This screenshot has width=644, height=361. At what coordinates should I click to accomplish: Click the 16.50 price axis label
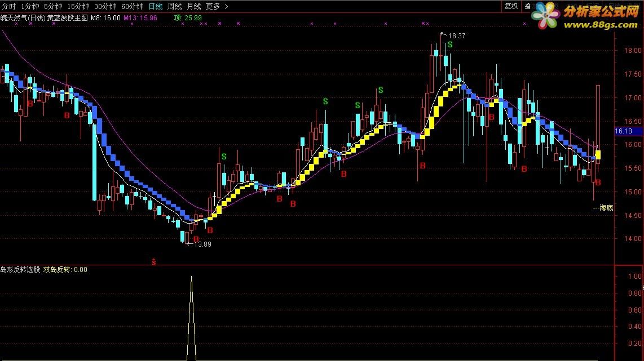pos(633,122)
